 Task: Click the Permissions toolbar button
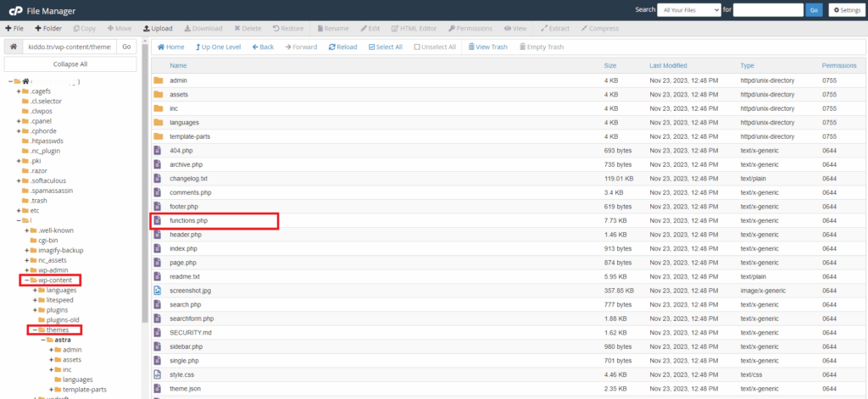[x=470, y=28]
